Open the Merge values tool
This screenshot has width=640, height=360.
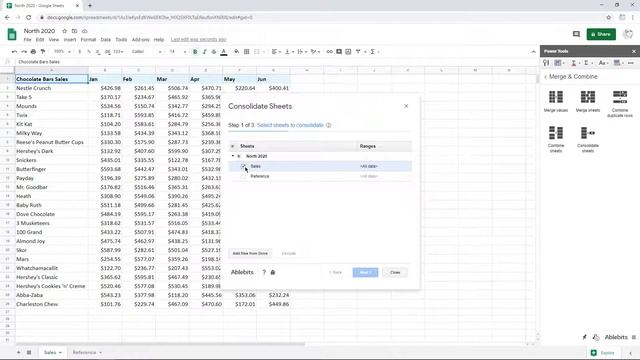click(556, 101)
